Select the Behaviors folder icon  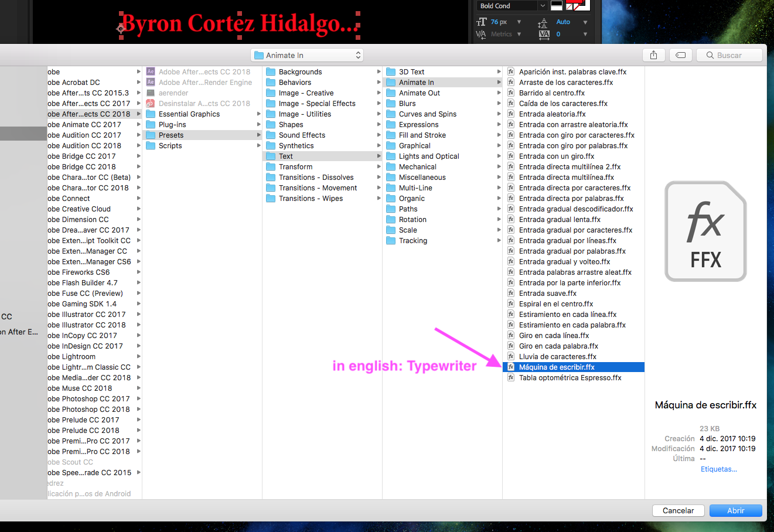pyautogui.click(x=271, y=83)
